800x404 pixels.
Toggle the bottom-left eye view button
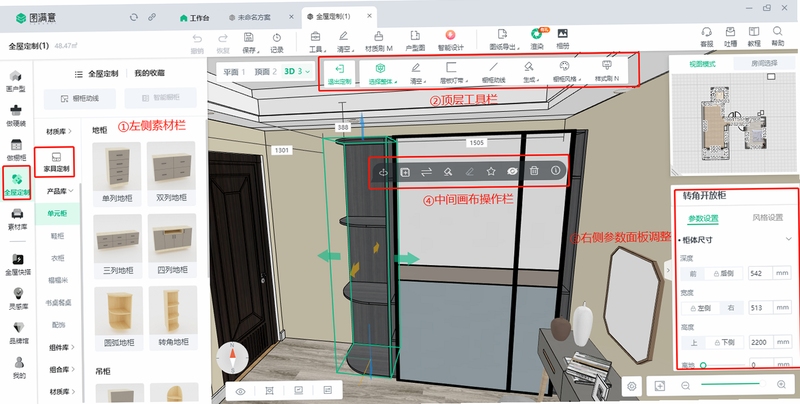[240, 391]
